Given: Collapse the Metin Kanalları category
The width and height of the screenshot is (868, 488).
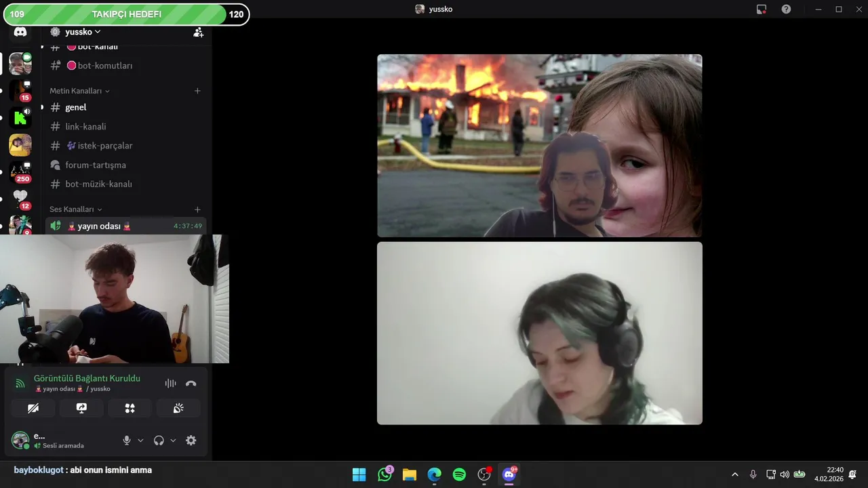Looking at the screenshot, I should coord(79,91).
